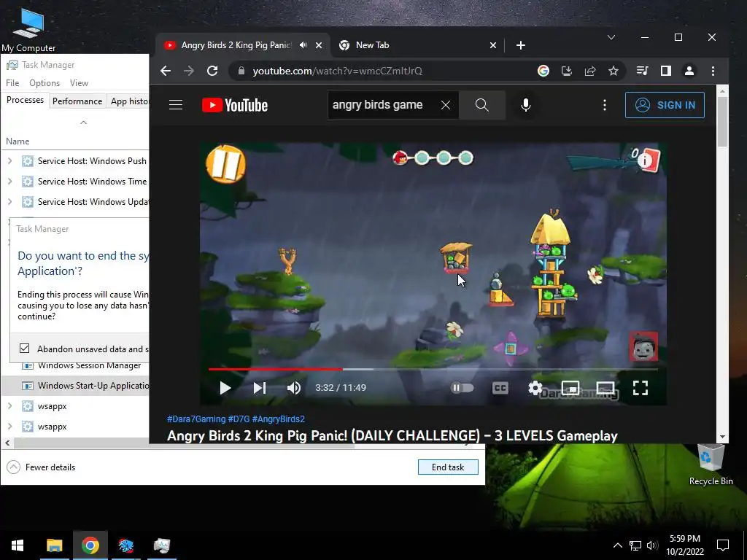Open YouTube three-dot settings menu
The image size is (747, 560).
[x=605, y=105]
